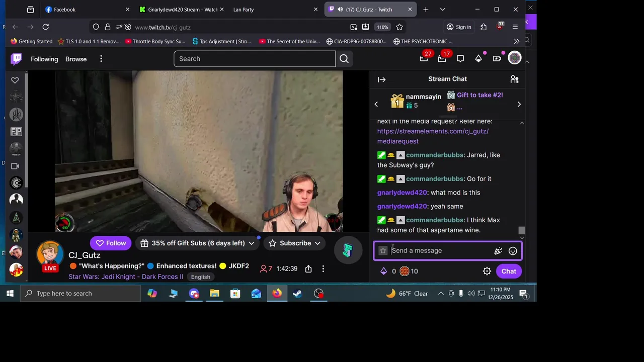The height and width of the screenshot is (362, 644).
Task: Select the CJ_Gutz Twitch tab
Action: (x=370, y=10)
